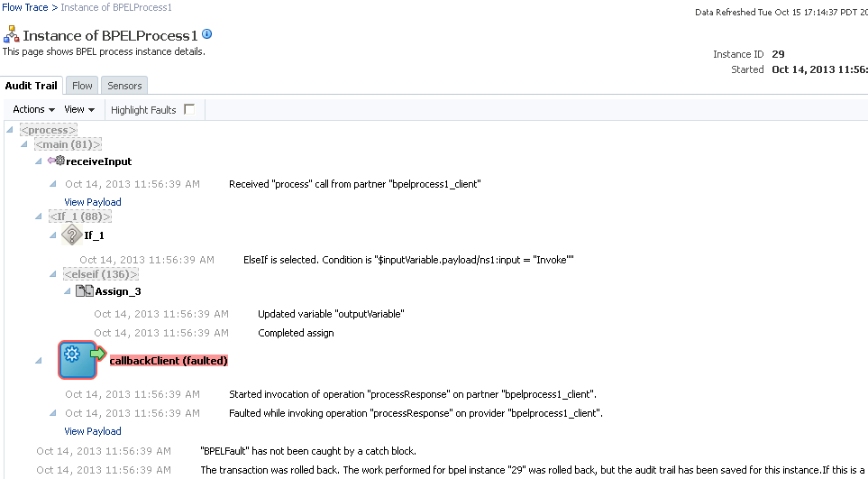This screenshot has height=479, width=868.
Task: Collapse the If_1 activity node
Action: (x=52, y=235)
